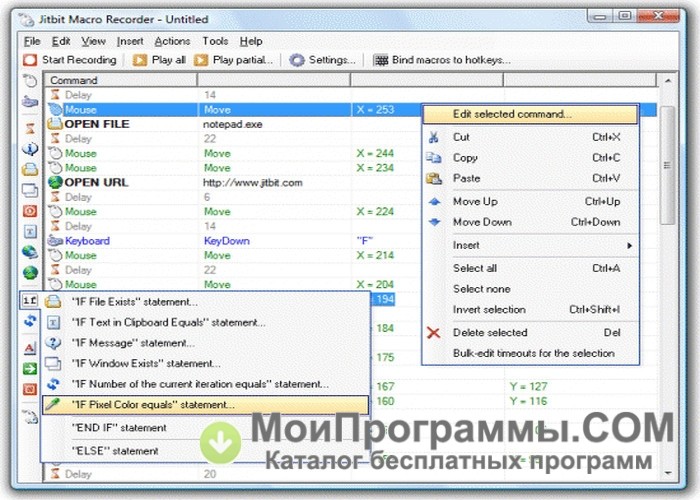Click the clipboard text icon in the sidebar
This screenshot has height=500, width=700.
tap(29, 232)
